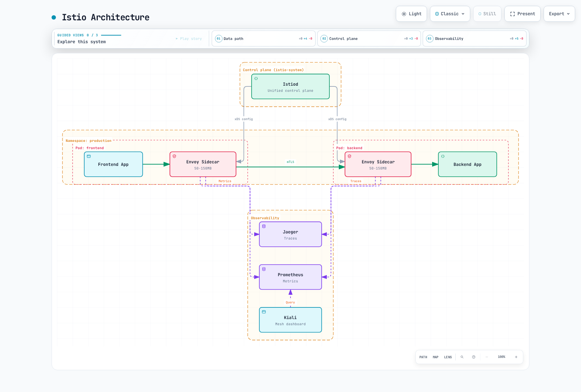581x392 pixels.
Task: Select the Observability guided view
Action: (475, 38)
